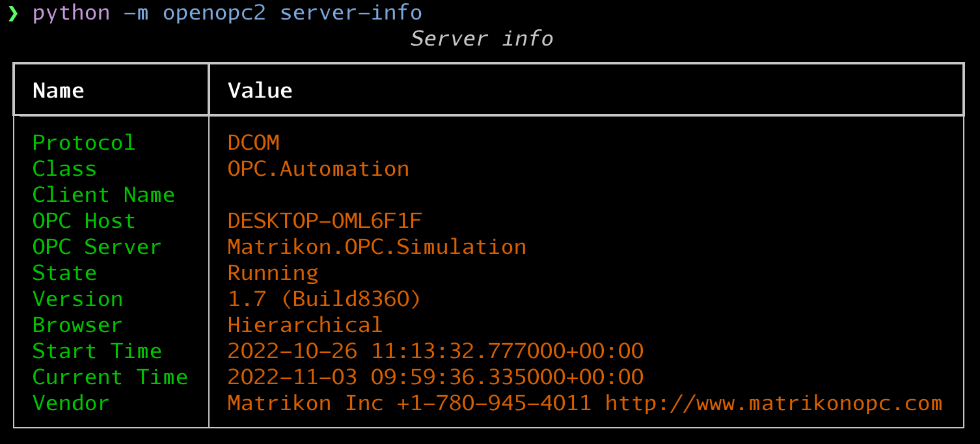980x444 pixels.
Task: Click the Vendor row label
Action: click(x=70, y=402)
